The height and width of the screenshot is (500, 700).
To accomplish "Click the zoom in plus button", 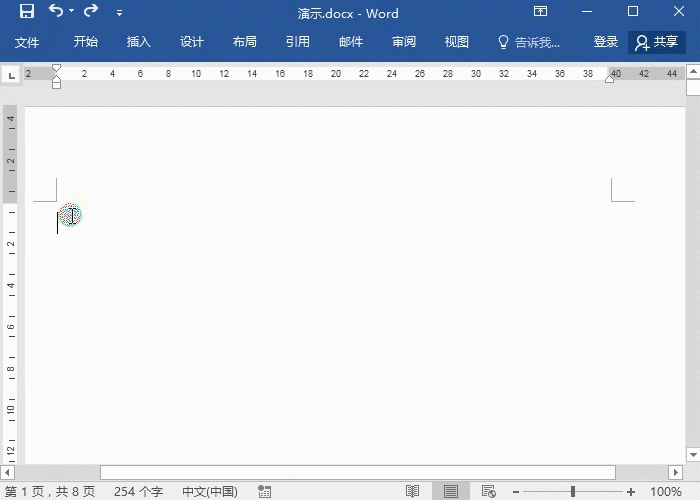I will pyautogui.click(x=630, y=491).
